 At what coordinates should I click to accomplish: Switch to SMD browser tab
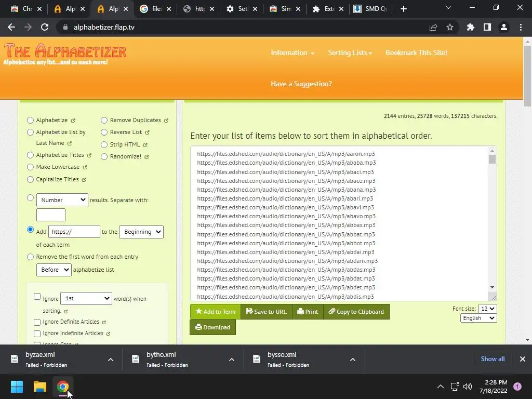click(370, 9)
